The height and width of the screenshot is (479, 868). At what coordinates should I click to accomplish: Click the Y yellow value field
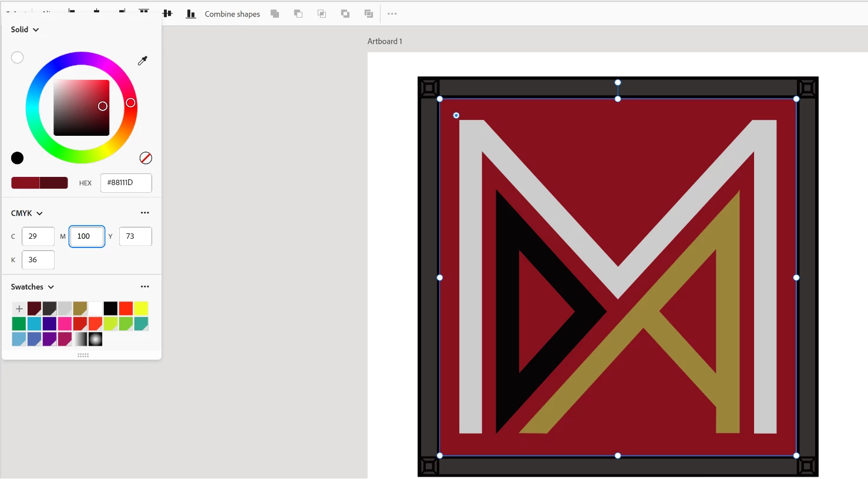click(136, 236)
